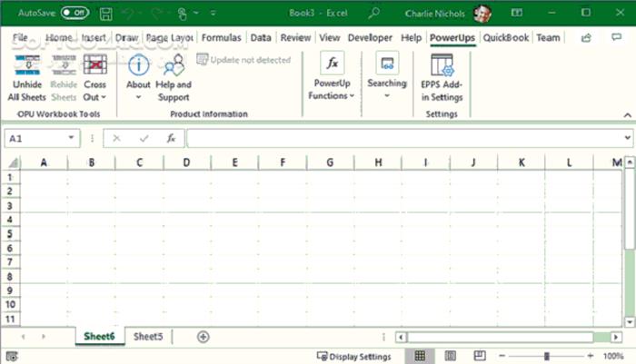
Task: Click the zoom slider handle
Action: point(547,356)
